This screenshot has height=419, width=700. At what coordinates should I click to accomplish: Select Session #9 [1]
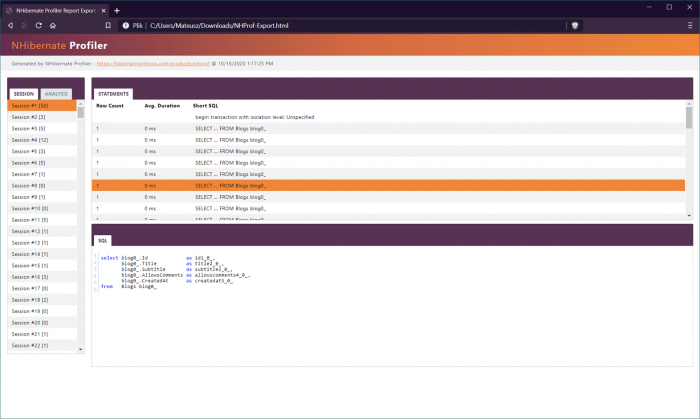pos(42,197)
